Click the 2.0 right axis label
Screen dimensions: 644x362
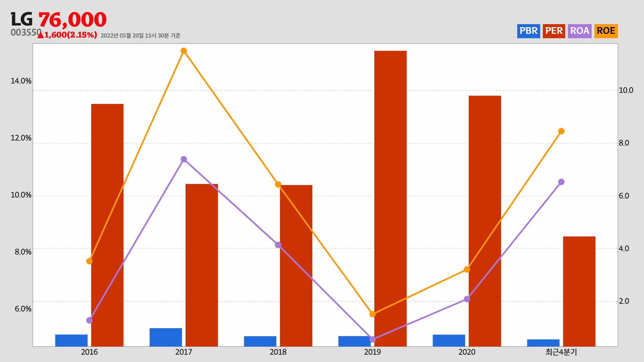coord(624,301)
